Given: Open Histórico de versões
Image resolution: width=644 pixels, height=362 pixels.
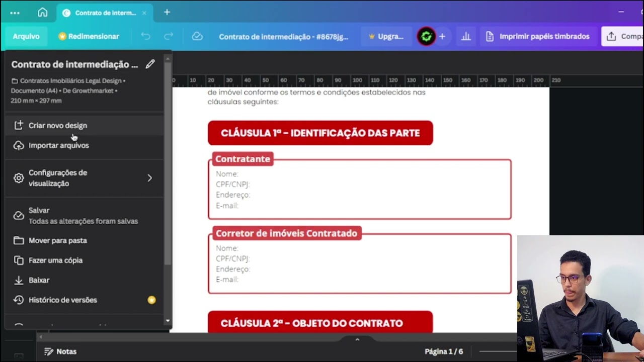Looking at the screenshot, I should click(x=84, y=300).
